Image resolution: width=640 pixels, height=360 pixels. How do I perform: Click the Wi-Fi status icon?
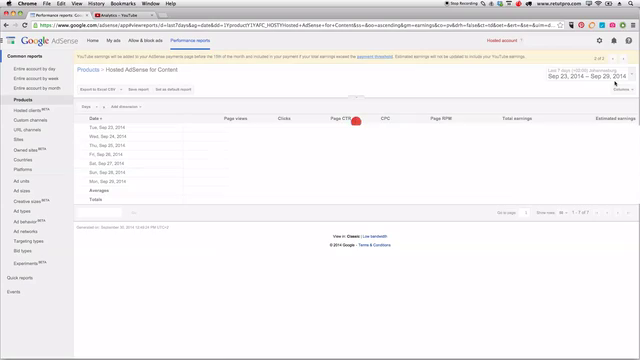click(598, 4)
